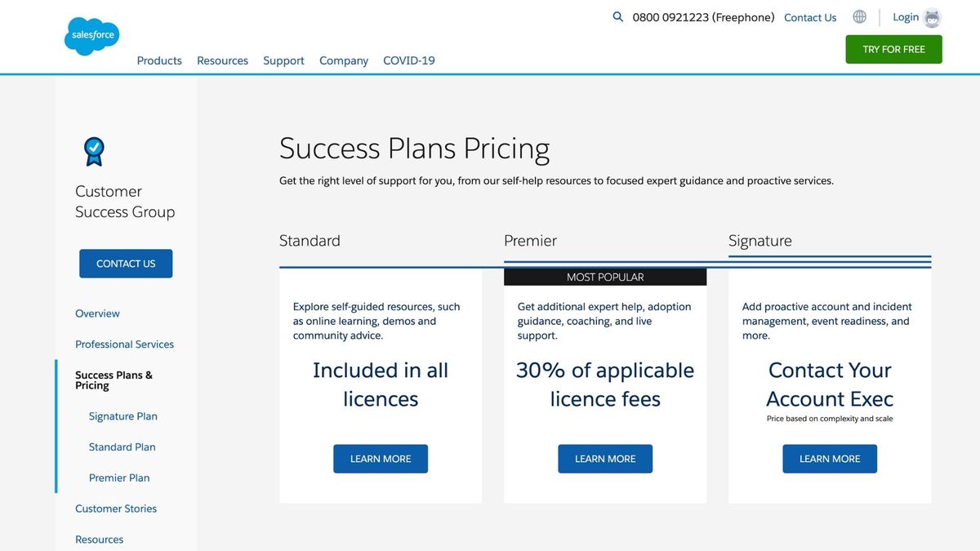Click the Professional Services sidebar entry

coord(124,344)
